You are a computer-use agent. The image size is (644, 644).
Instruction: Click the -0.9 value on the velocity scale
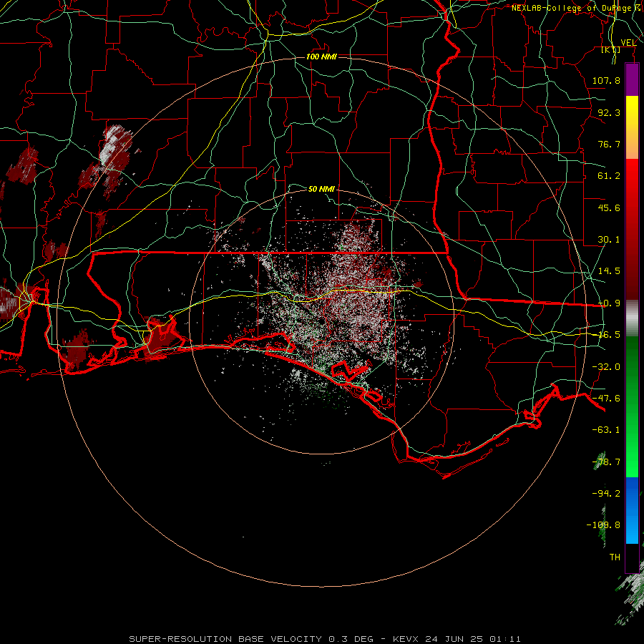(x=609, y=303)
